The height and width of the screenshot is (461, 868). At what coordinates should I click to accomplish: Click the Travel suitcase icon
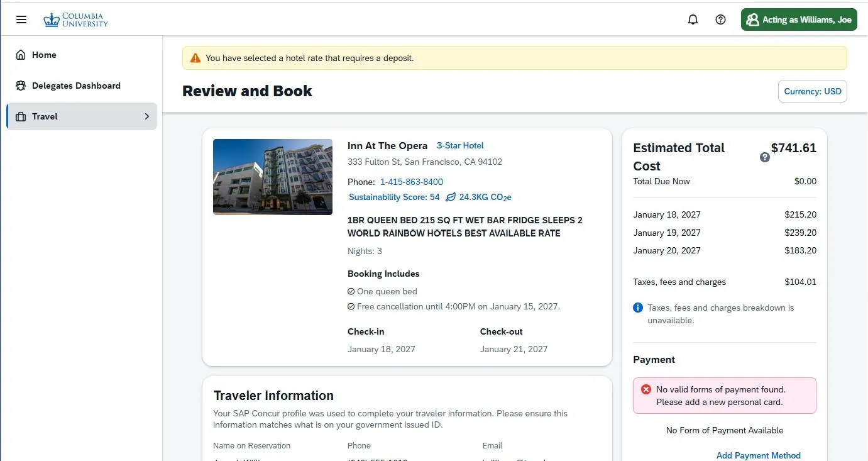tap(21, 116)
